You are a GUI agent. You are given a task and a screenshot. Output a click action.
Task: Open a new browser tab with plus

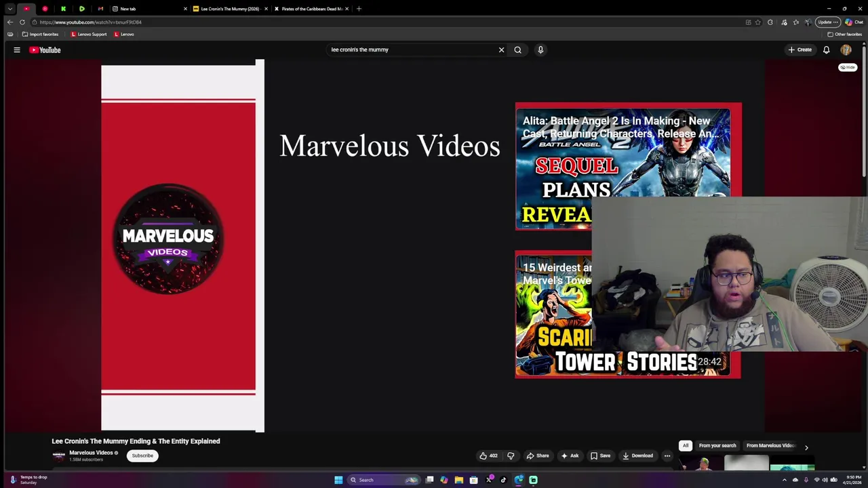tap(359, 9)
